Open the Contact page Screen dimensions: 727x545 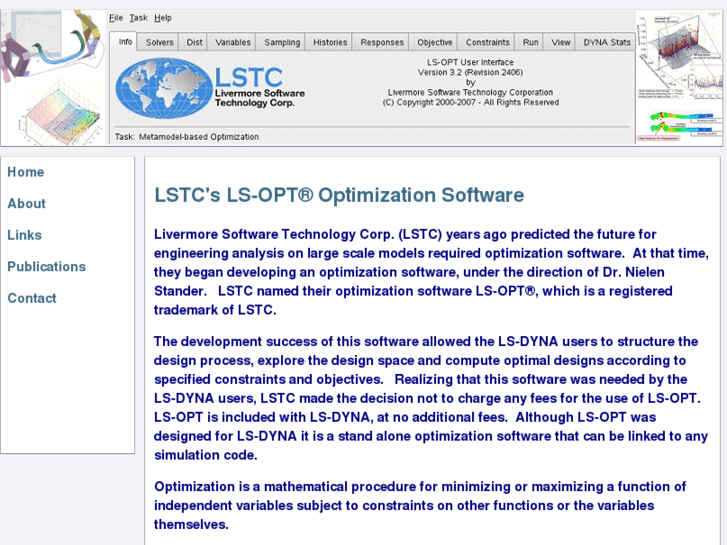[32, 298]
